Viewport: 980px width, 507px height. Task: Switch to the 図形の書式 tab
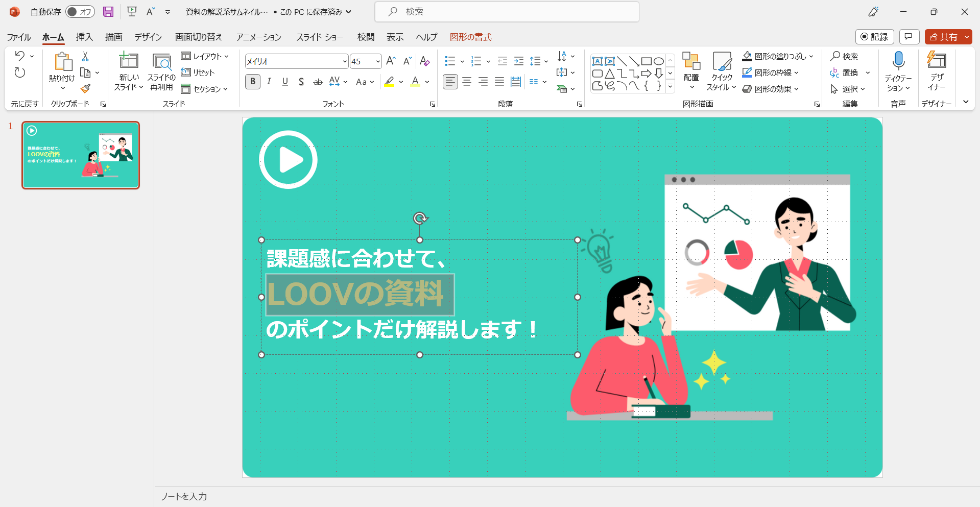coord(471,37)
